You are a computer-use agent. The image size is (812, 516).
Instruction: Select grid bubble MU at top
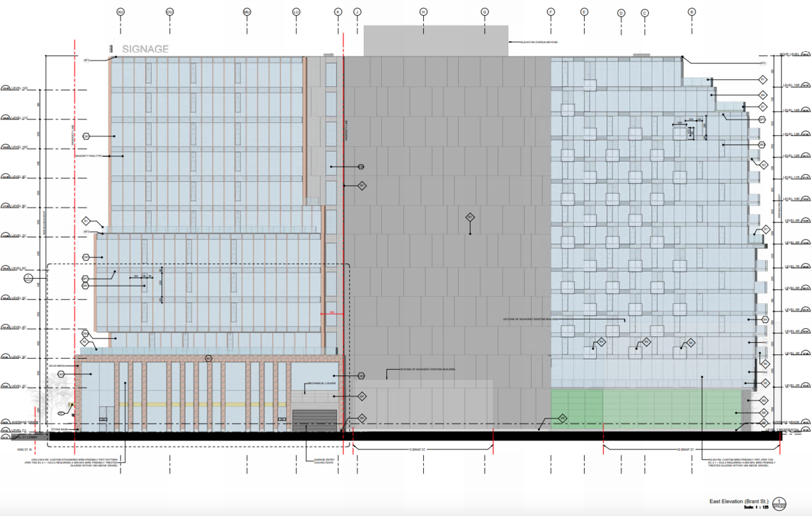[247, 12]
